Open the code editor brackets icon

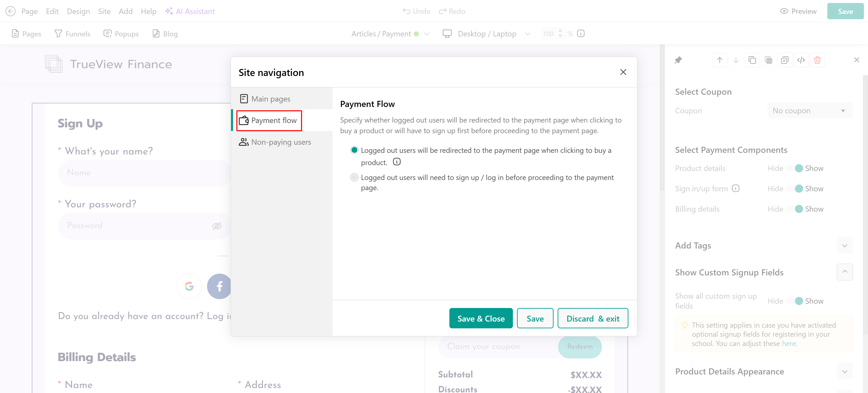[x=801, y=60]
